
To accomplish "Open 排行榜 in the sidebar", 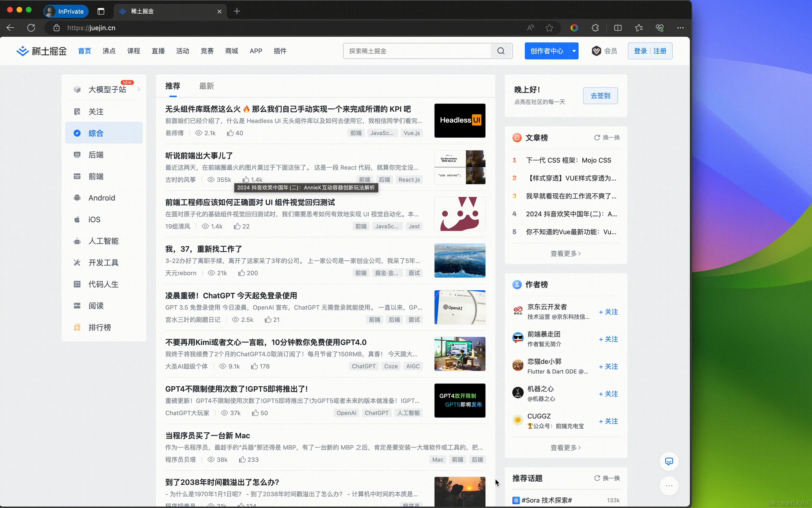I will pos(104,328).
